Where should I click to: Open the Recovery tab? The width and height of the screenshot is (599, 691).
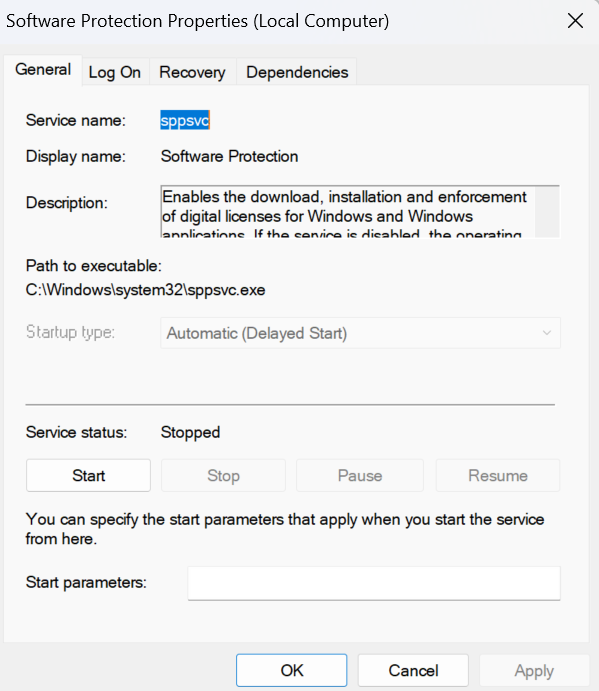coord(192,72)
